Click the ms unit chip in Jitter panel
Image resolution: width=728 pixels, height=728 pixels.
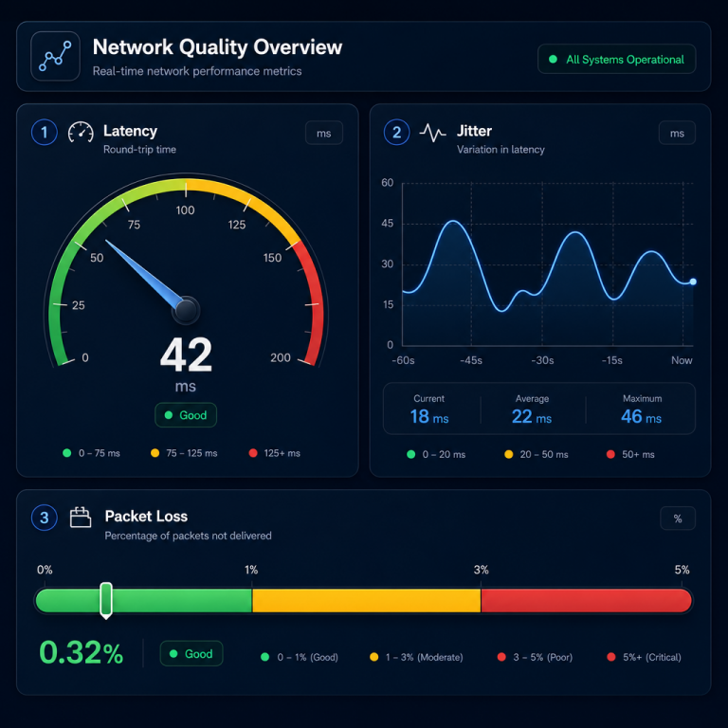pyautogui.click(x=677, y=134)
